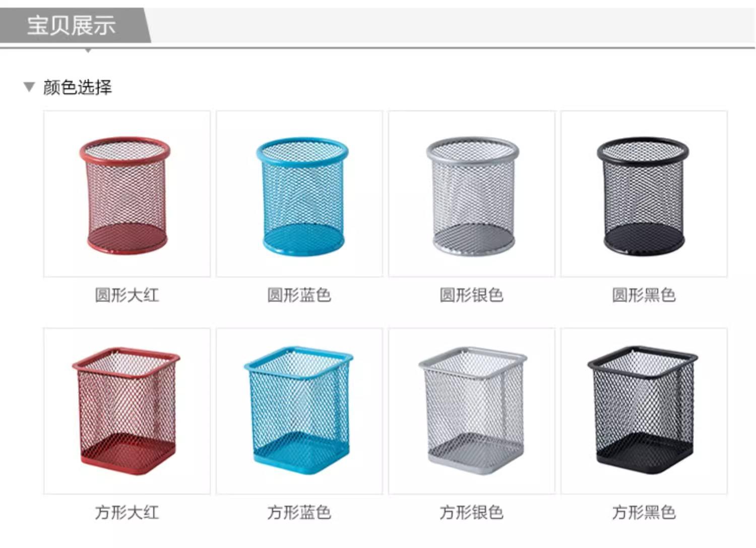756x548 pixels.
Task: Select the round black pen holder image
Action: click(644, 194)
